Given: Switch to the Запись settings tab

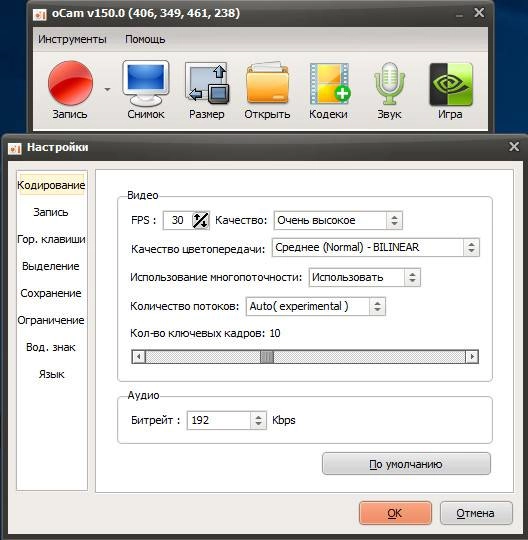Looking at the screenshot, I should tap(51, 212).
